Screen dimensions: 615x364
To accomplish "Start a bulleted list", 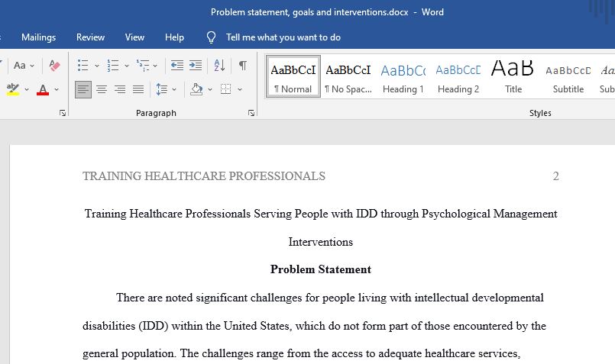I will coord(83,66).
